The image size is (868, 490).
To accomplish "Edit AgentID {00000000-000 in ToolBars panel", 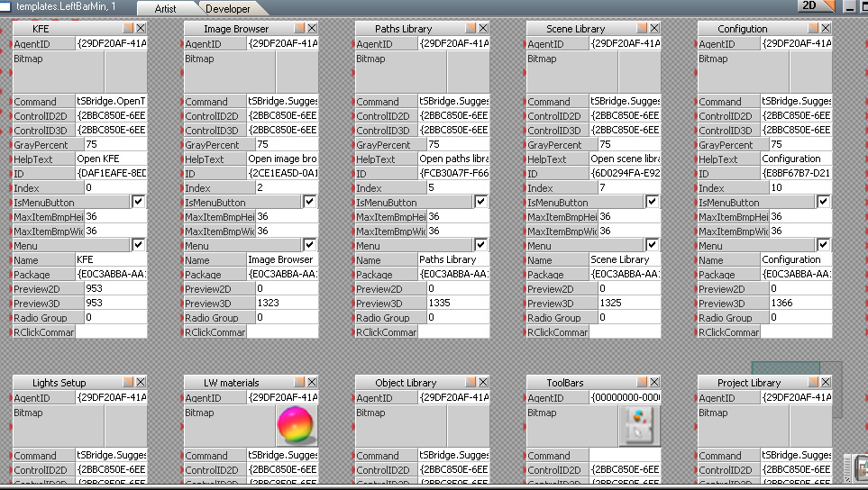I will (x=625, y=397).
